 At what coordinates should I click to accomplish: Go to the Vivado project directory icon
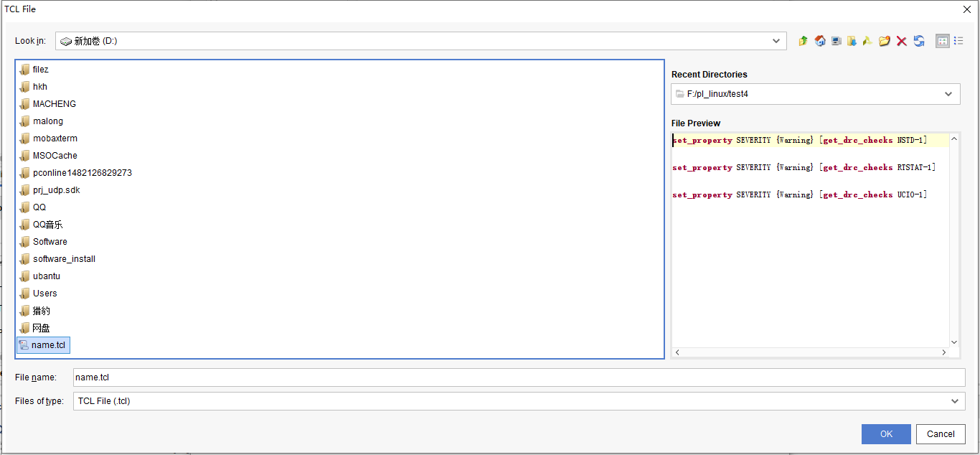tap(867, 41)
